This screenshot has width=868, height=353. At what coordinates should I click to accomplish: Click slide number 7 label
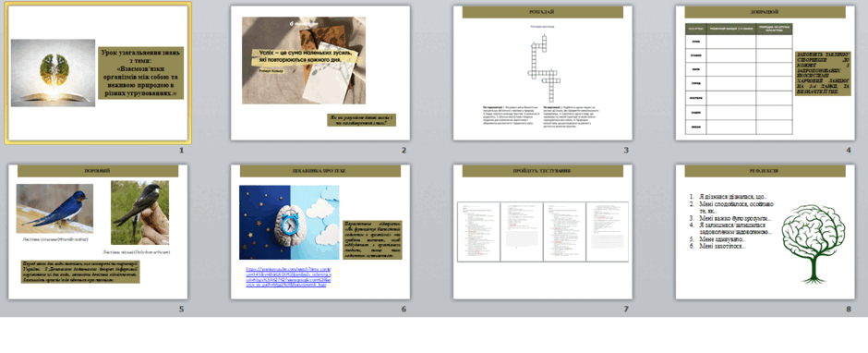tap(626, 310)
